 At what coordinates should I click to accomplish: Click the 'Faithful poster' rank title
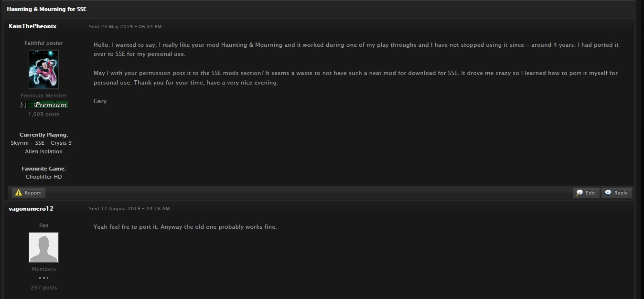click(x=44, y=43)
